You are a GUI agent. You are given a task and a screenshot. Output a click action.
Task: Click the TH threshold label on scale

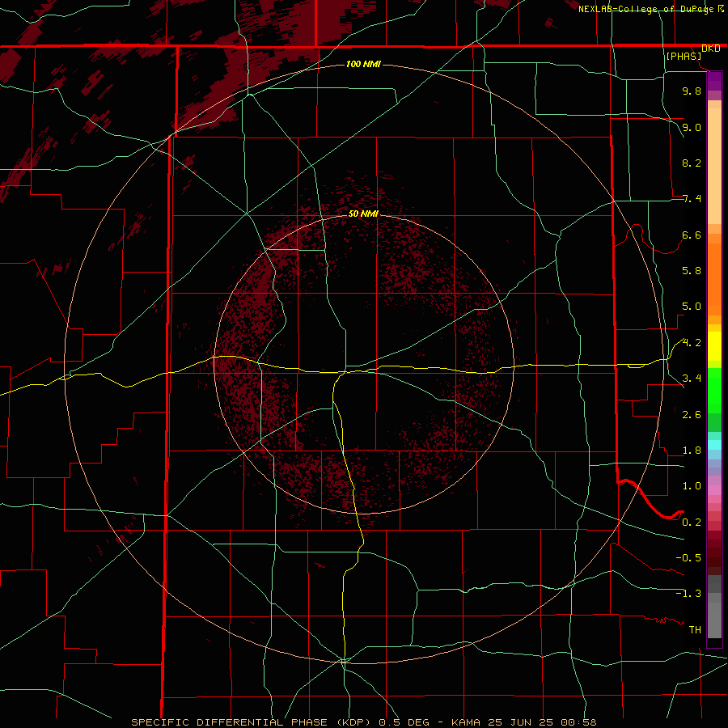(695, 629)
